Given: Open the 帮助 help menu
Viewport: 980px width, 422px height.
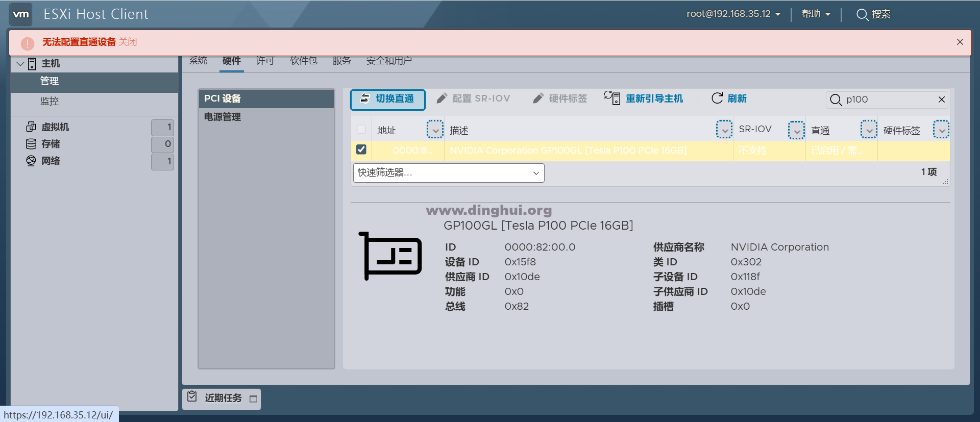Looking at the screenshot, I should click(x=816, y=14).
